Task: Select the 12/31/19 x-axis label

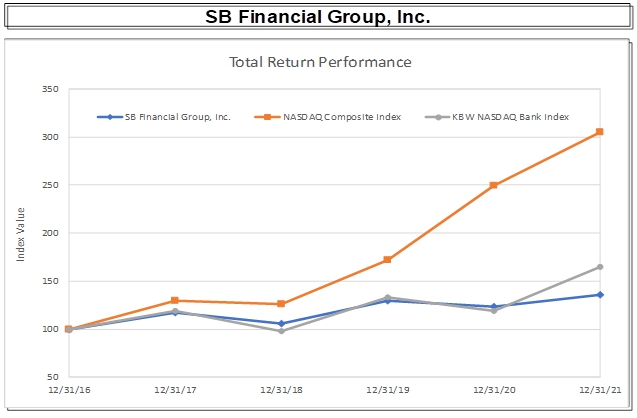Action: (x=387, y=391)
